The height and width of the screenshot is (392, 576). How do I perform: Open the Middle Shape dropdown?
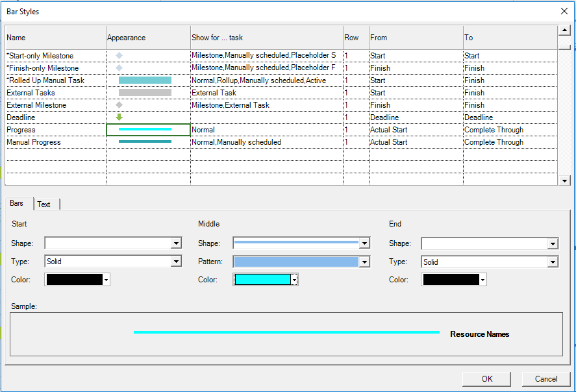coord(364,243)
